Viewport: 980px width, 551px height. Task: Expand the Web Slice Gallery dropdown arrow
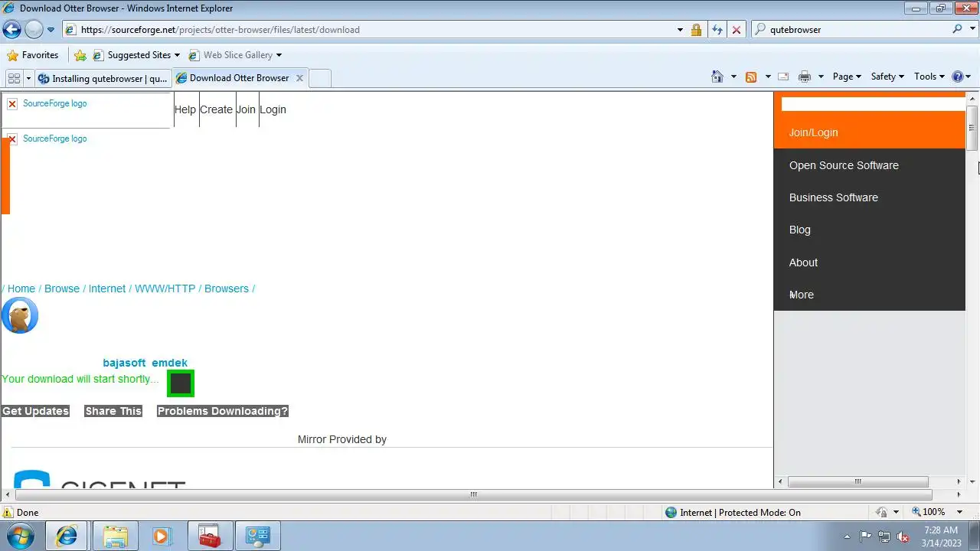[x=279, y=55]
